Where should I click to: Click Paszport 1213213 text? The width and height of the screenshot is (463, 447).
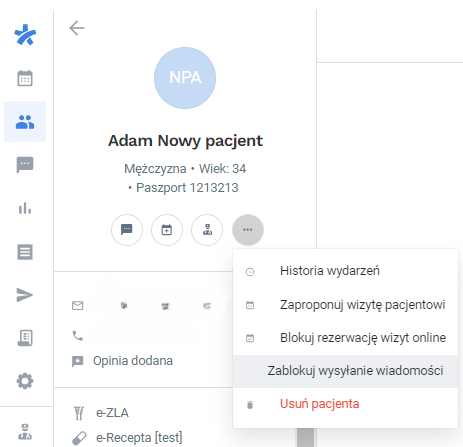tap(187, 188)
